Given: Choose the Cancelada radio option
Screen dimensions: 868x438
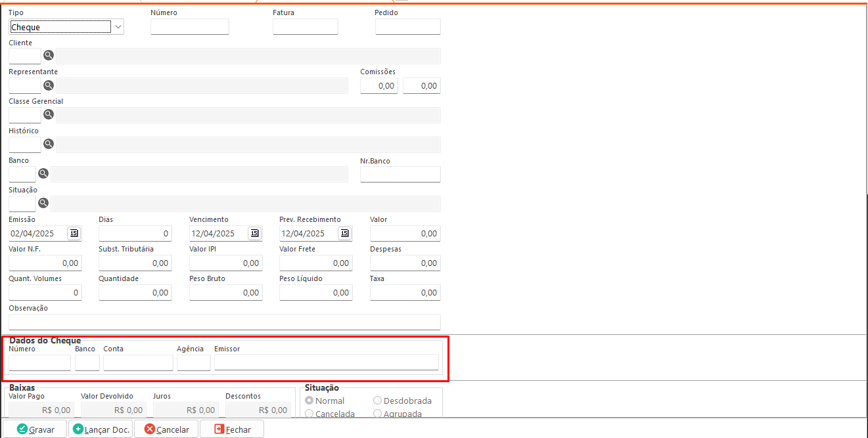Looking at the screenshot, I should pyautogui.click(x=309, y=414).
